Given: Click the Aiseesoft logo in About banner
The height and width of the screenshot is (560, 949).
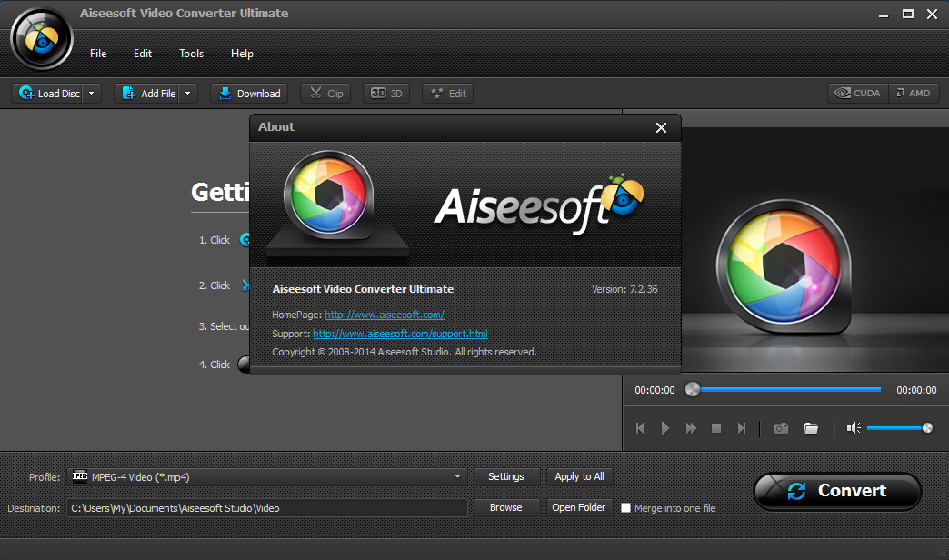Looking at the screenshot, I should coord(539,204).
